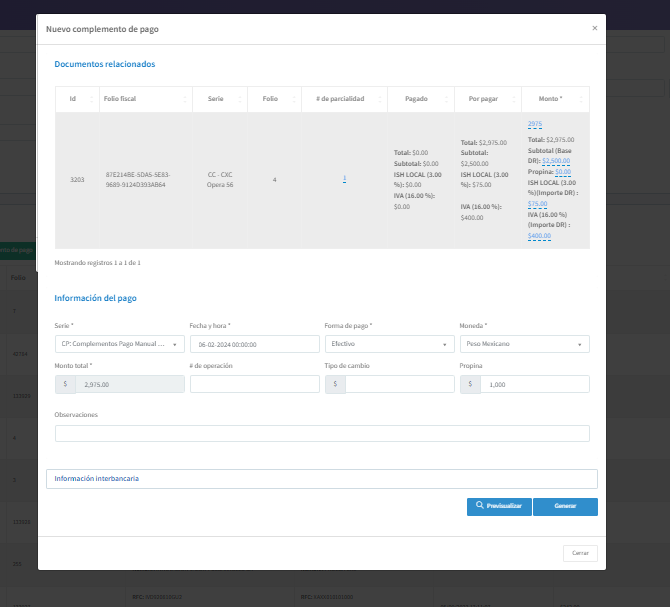Open the Forma de pago dropdown
This screenshot has width=670, height=607.
(x=389, y=344)
